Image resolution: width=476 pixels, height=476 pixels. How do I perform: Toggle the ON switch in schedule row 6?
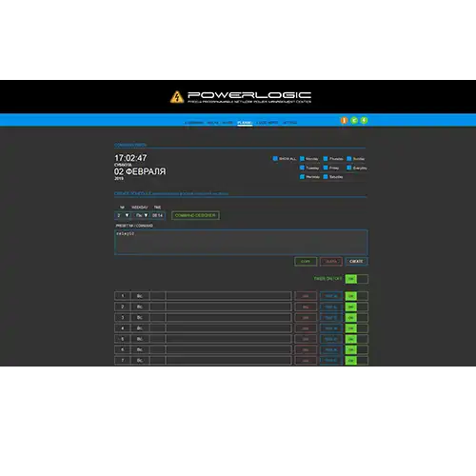[x=357, y=349]
